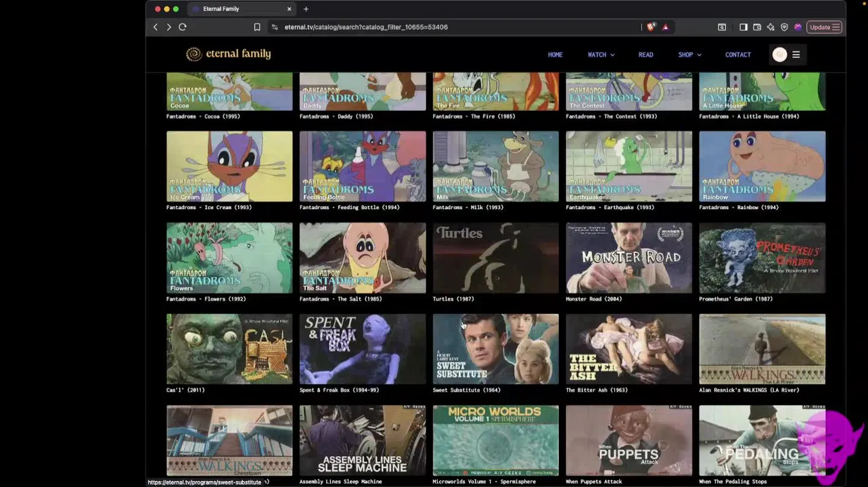868x487 pixels.
Task: Click title link Spent & Freak Box (1994-99)
Action: [x=340, y=390]
